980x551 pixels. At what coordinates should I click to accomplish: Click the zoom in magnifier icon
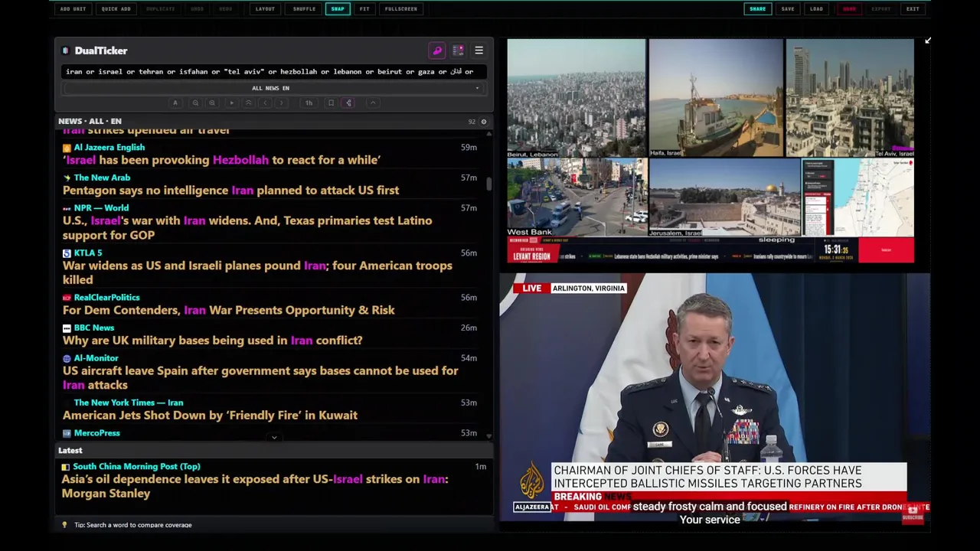pos(212,103)
